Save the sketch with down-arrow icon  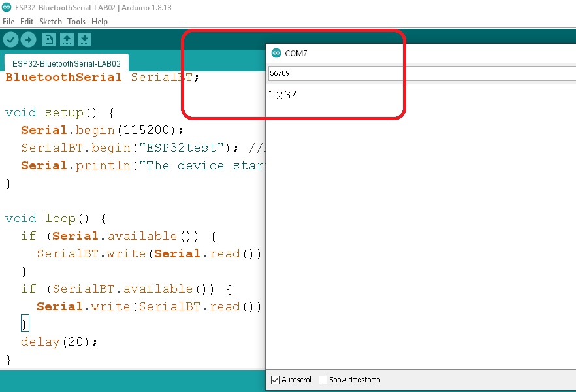tap(84, 40)
